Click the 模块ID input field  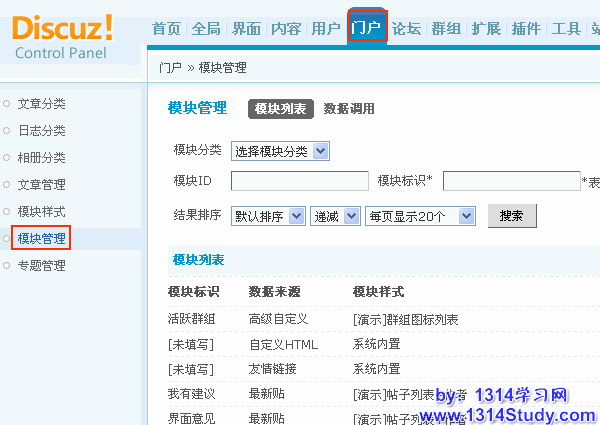[300, 181]
